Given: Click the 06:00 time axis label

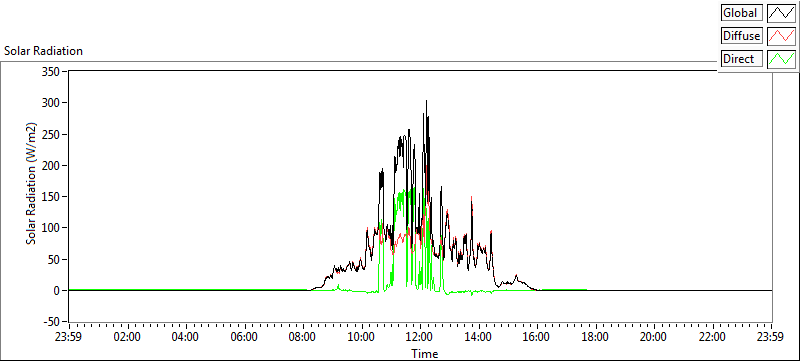Looking at the screenshot, I should [x=244, y=337].
